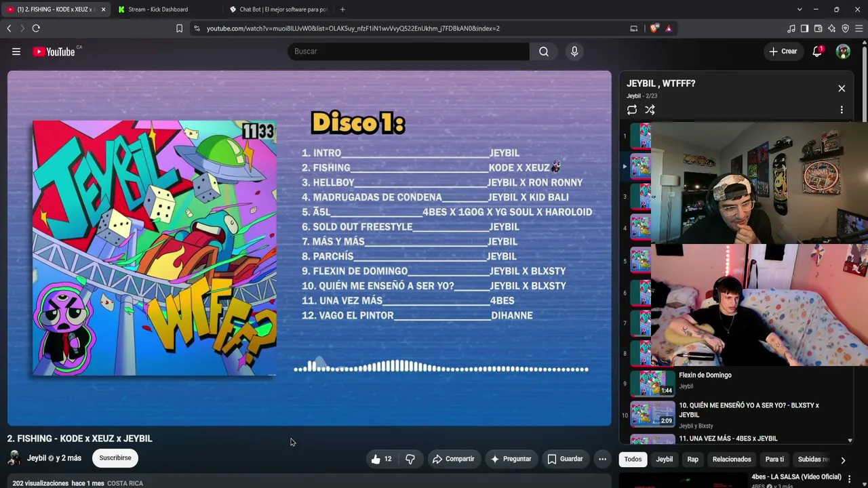Screen dimensions: 868x488
Task: Switch to the Chat Bot tab
Action: pos(278,9)
